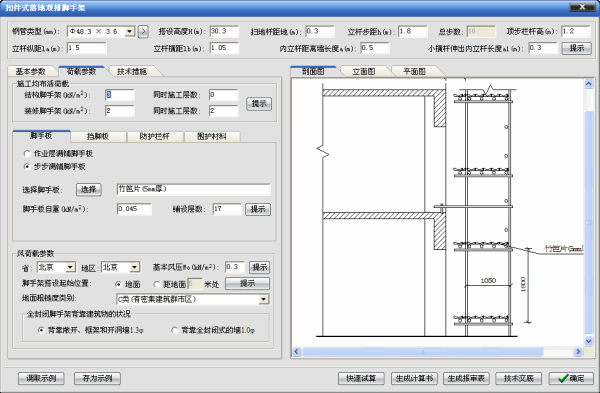Switch to the 立面图 view tab
Screen dimensions: 600x393
(x=364, y=71)
